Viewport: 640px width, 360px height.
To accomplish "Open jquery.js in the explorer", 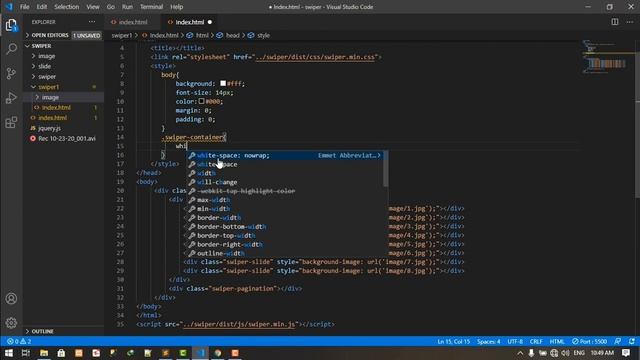I will pos(49,128).
